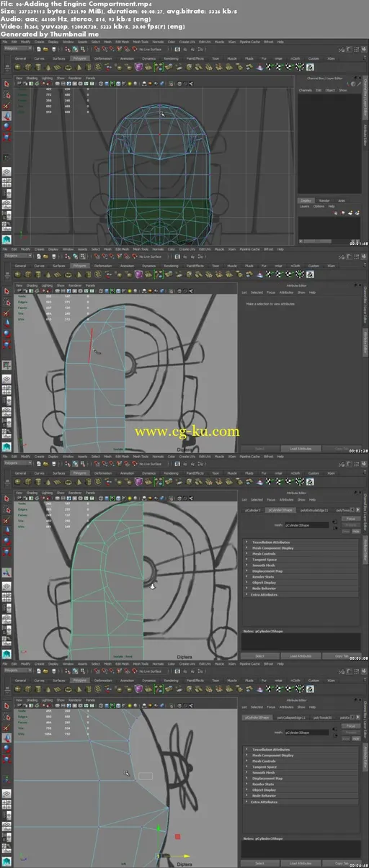Expand Node Behavior in polyCollapseEdge12 frame

click(301, 796)
